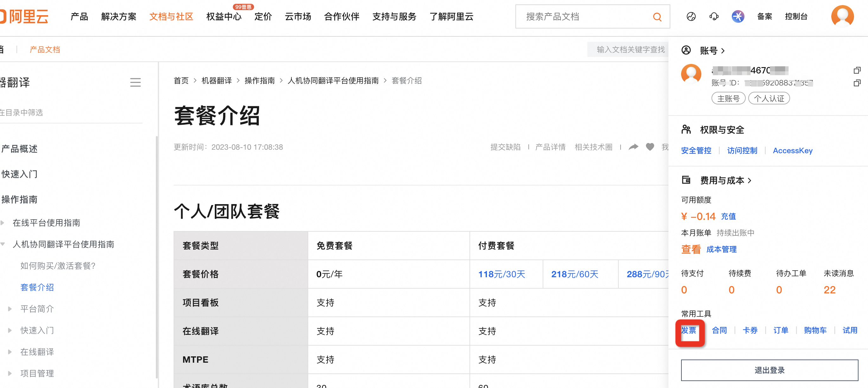
Task: Click 查看 bill link
Action: click(x=691, y=249)
